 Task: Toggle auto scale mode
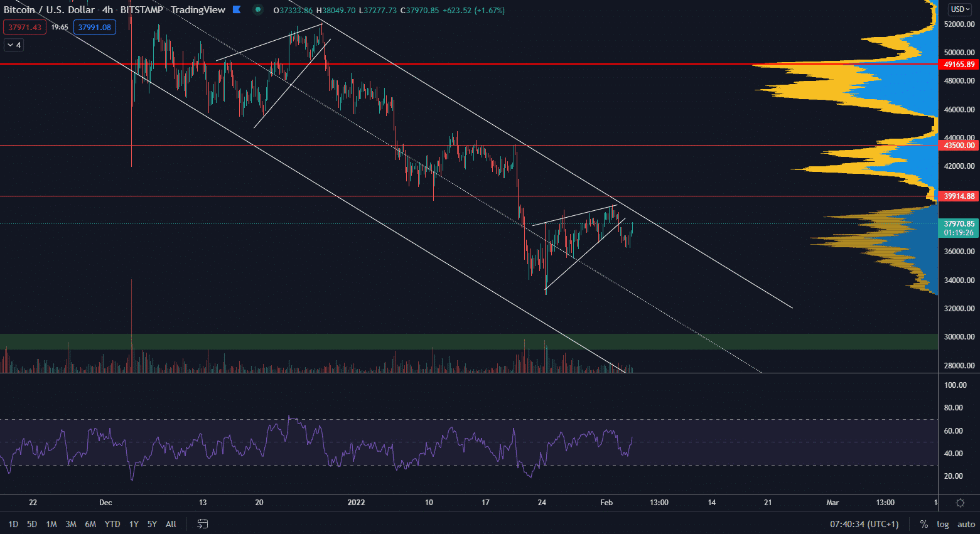[x=966, y=524]
